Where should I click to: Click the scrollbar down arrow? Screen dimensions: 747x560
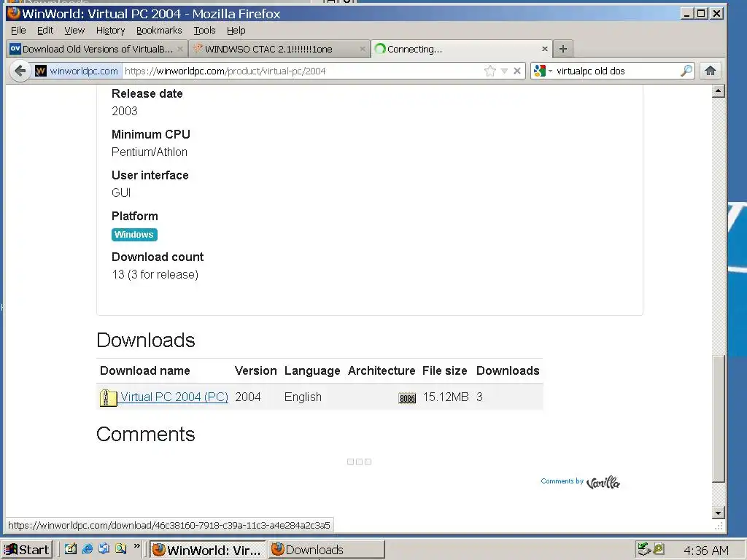click(x=719, y=513)
